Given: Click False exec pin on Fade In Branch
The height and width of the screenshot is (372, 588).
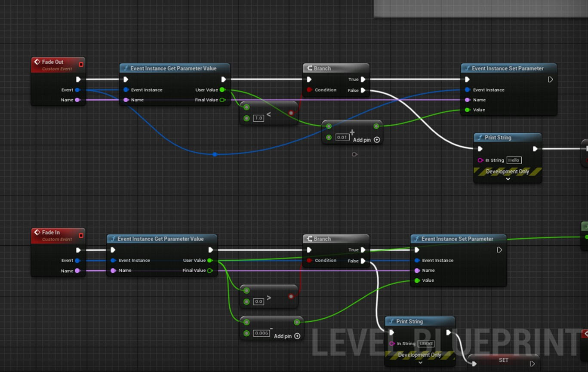Looking at the screenshot, I should 363,261.
